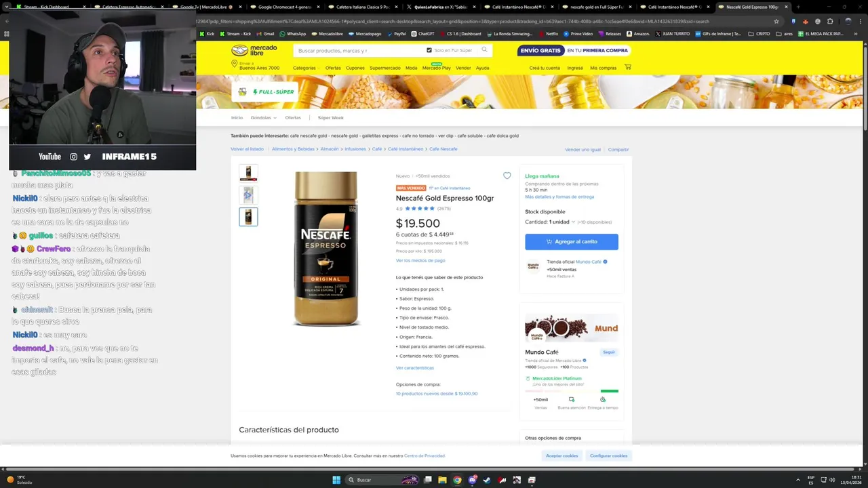
Task: Click Chrome icon in taskbar
Action: click(x=457, y=480)
